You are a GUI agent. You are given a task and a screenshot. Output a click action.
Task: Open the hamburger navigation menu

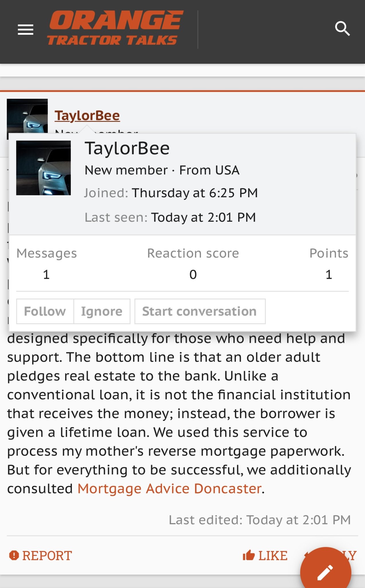(x=26, y=29)
